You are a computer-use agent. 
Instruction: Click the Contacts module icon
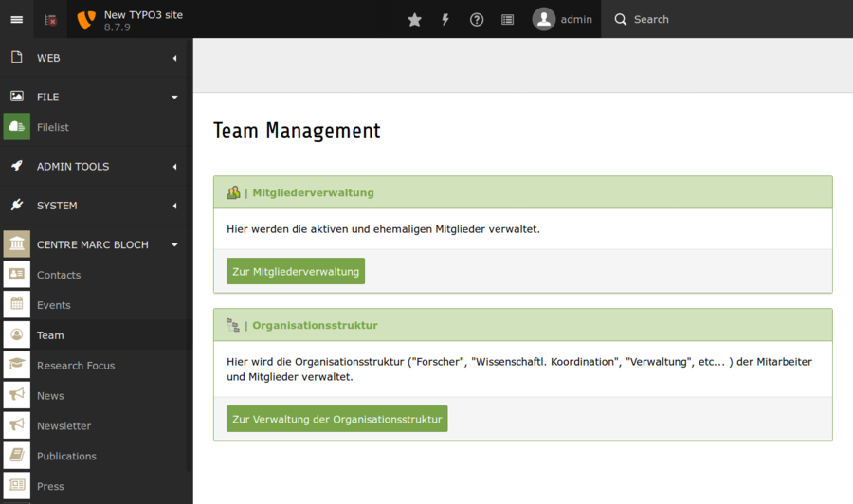(17, 275)
